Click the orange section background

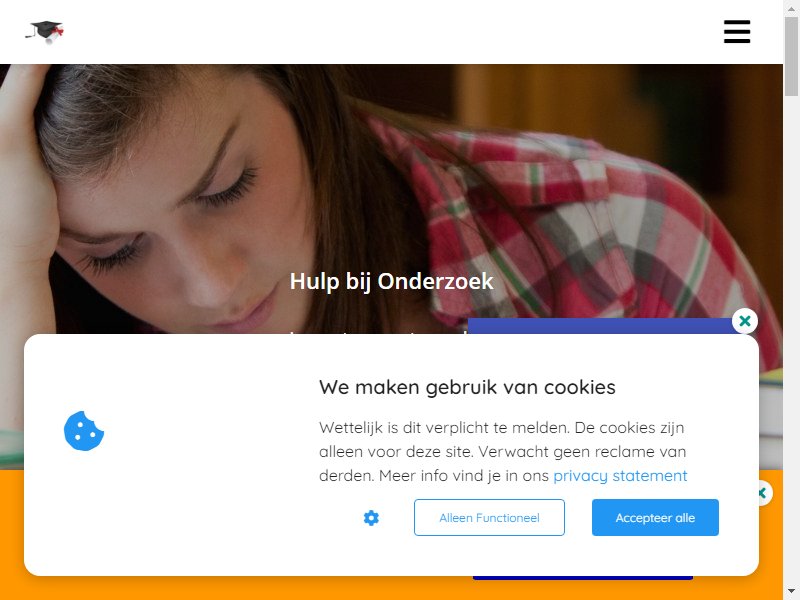235,588
